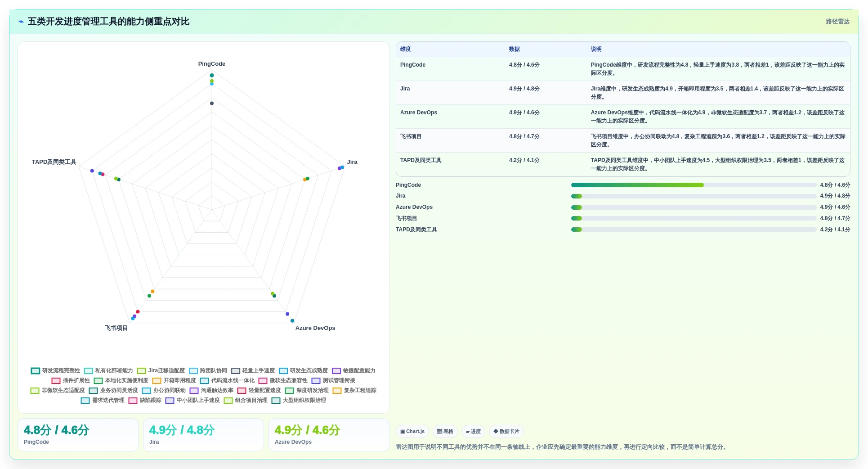Click the 4.2分 / 4.1分 value beside TAPD progress bar

(x=835, y=230)
